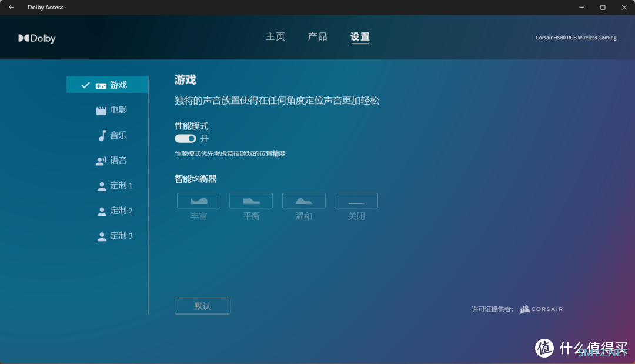The height and width of the screenshot is (364, 635).
Task: Click the Dolby Access window title
Action: click(x=46, y=7)
